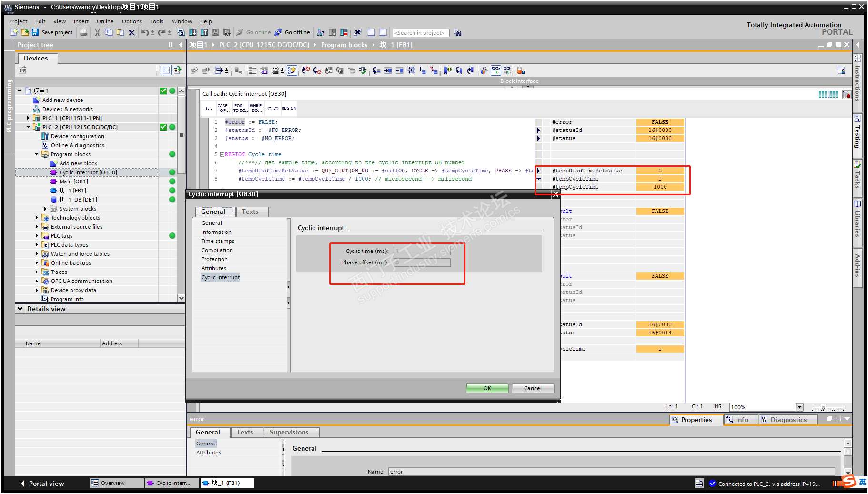This screenshot has height=494, width=868.
Task: Select Time stamps in dialog navigation
Action: (x=218, y=241)
